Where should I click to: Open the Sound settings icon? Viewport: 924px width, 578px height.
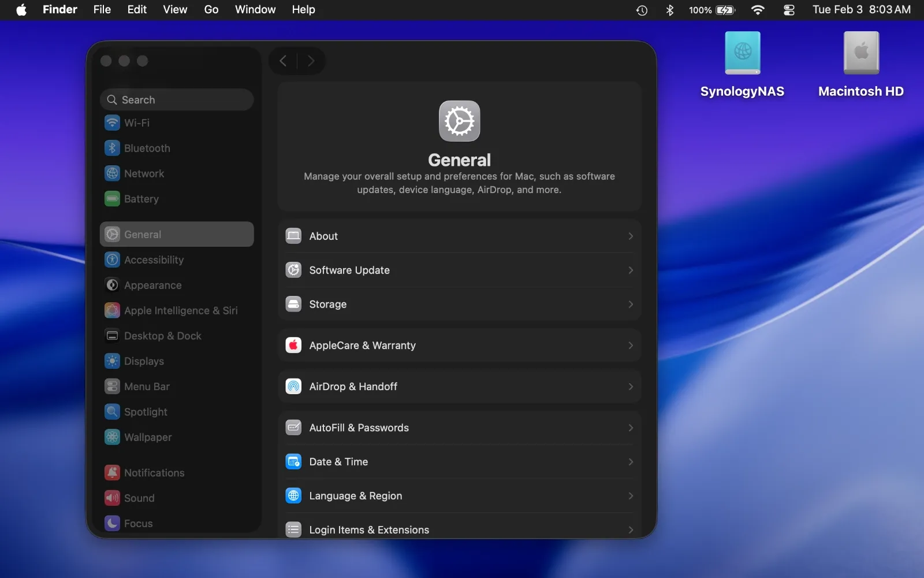point(112,498)
